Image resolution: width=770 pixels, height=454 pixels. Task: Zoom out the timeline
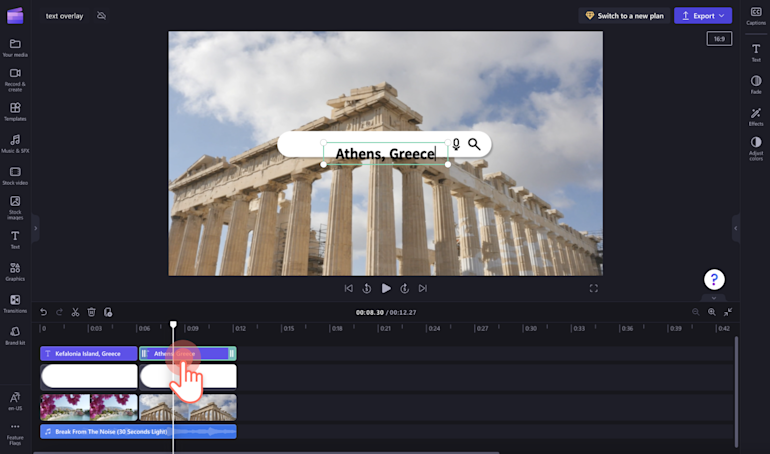[x=695, y=312]
